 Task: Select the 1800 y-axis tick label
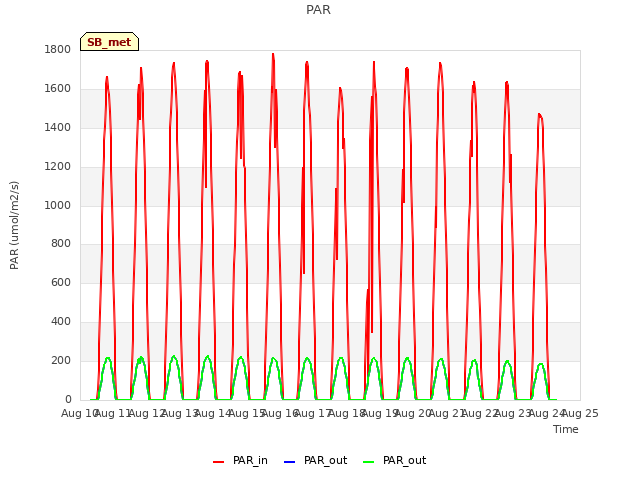tap(58, 50)
